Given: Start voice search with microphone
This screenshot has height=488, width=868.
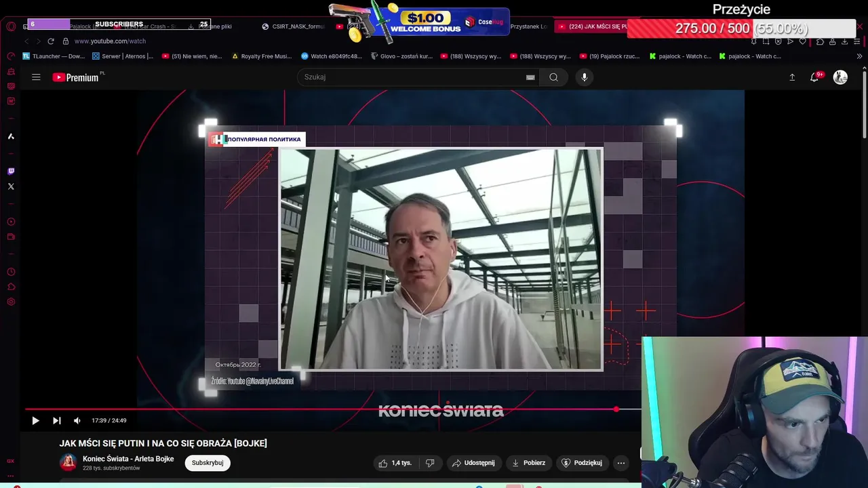Looking at the screenshot, I should tap(585, 77).
